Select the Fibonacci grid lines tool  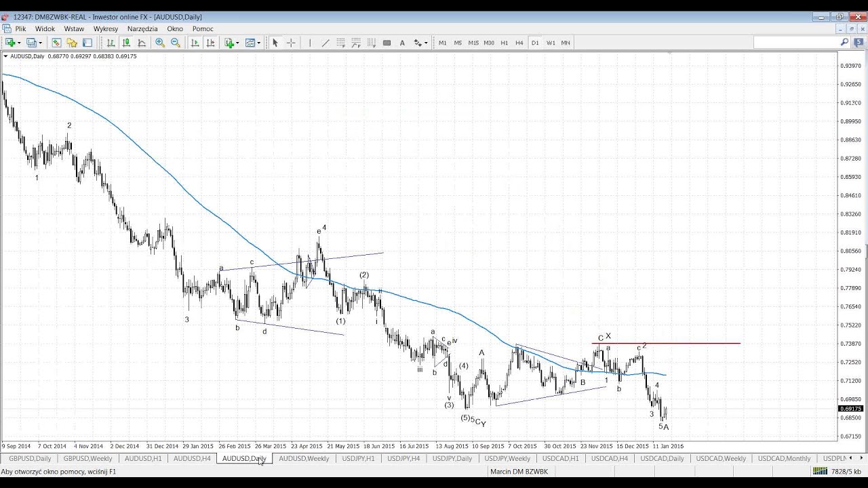coord(372,43)
